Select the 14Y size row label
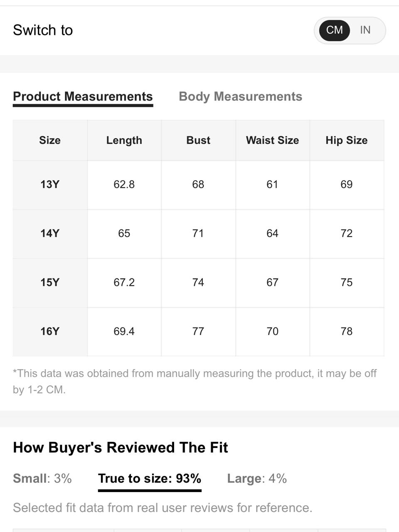 [50, 234]
